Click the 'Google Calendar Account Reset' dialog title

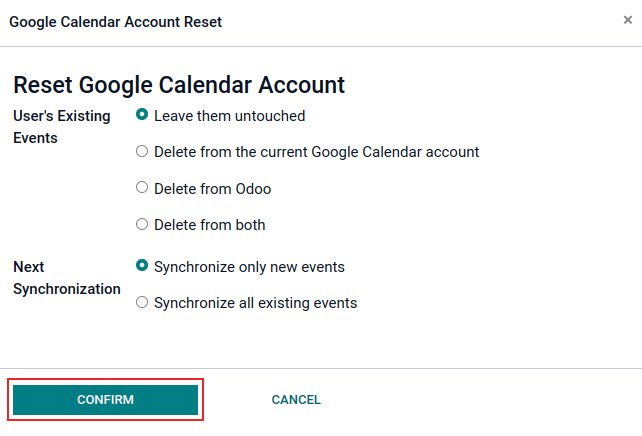pyautogui.click(x=116, y=21)
